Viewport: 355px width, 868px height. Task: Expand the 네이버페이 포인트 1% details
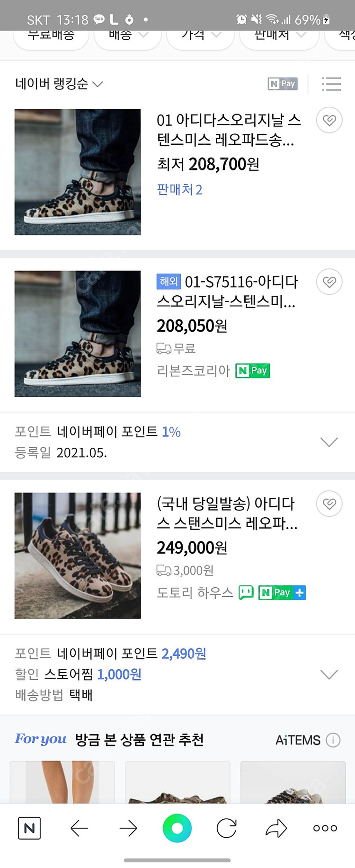(329, 442)
